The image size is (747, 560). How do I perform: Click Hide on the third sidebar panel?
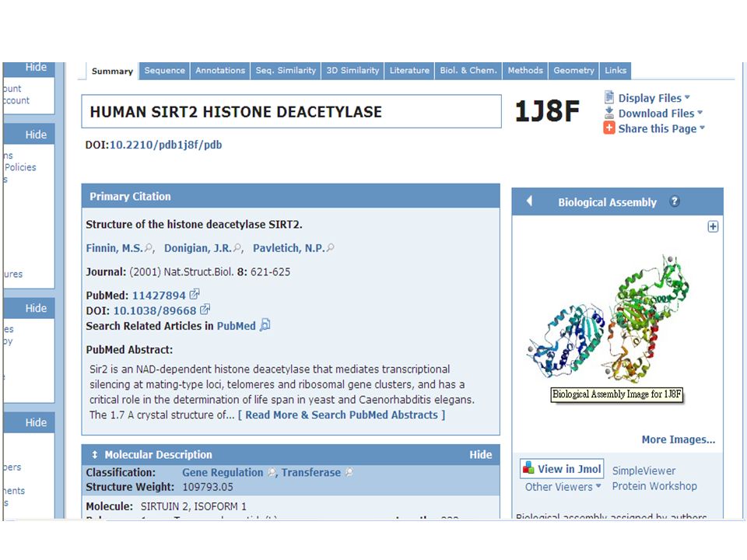tap(37, 308)
